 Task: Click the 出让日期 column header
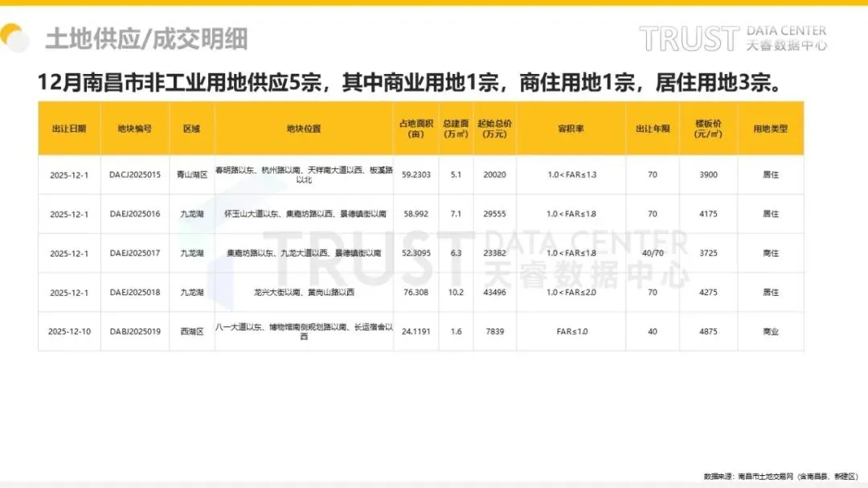coord(69,129)
